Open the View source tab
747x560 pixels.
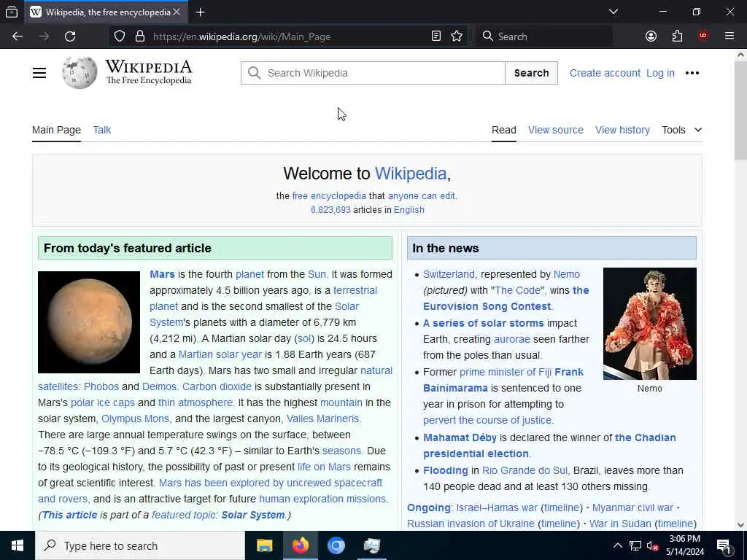click(x=555, y=130)
